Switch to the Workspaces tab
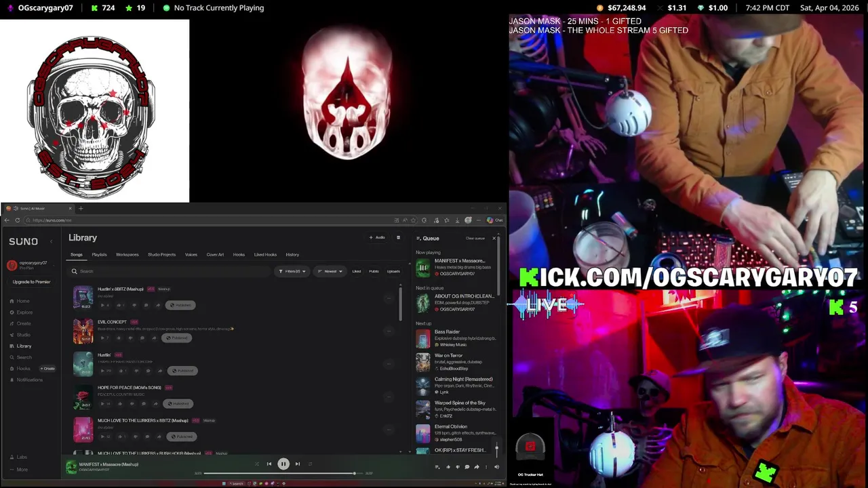This screenshot has height=488, width=868. 127,254
